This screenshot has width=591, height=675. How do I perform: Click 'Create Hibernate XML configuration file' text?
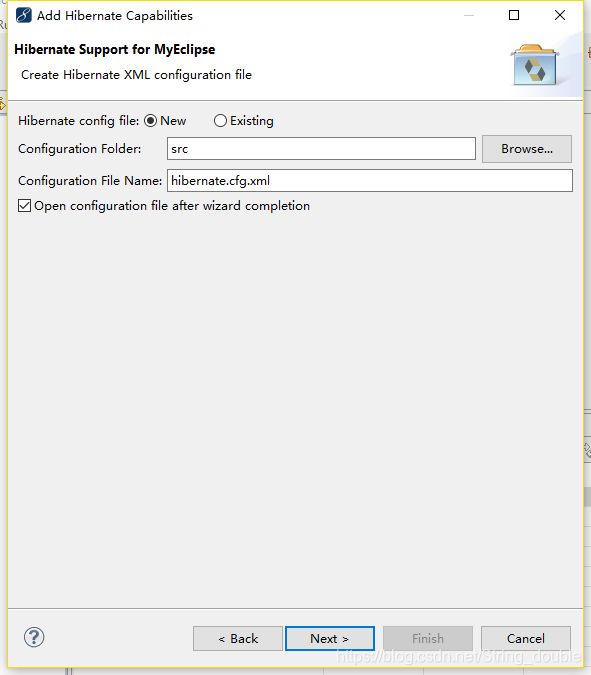[x=136, y=75]
